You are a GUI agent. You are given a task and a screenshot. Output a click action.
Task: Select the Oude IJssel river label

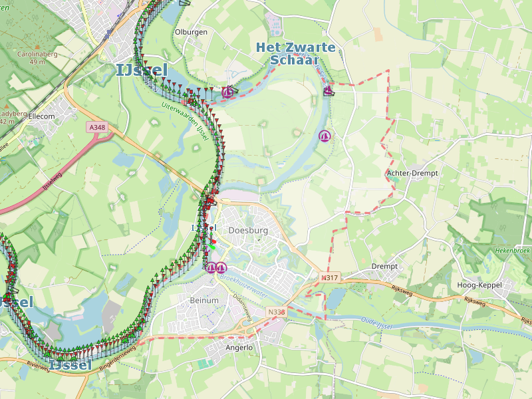coord(376,323)
